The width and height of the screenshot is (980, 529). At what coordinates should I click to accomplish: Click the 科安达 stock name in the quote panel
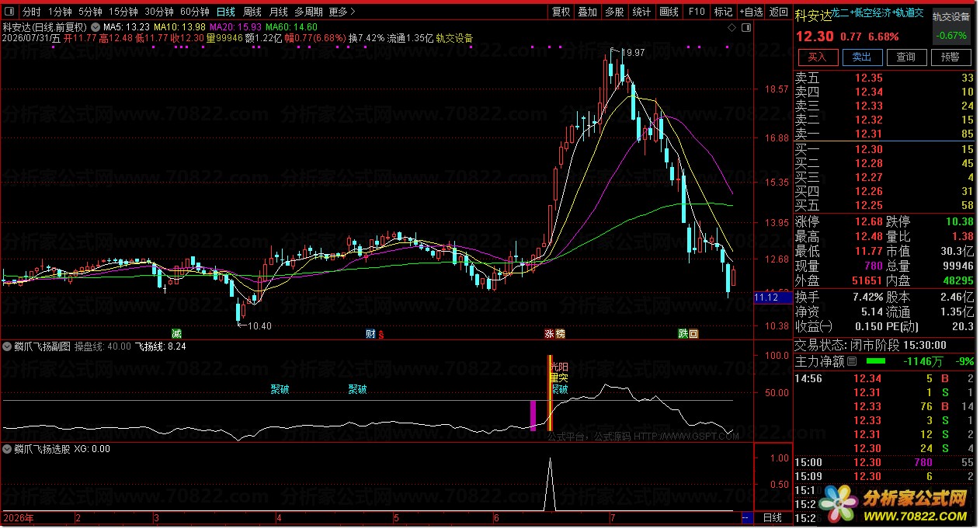813,15
